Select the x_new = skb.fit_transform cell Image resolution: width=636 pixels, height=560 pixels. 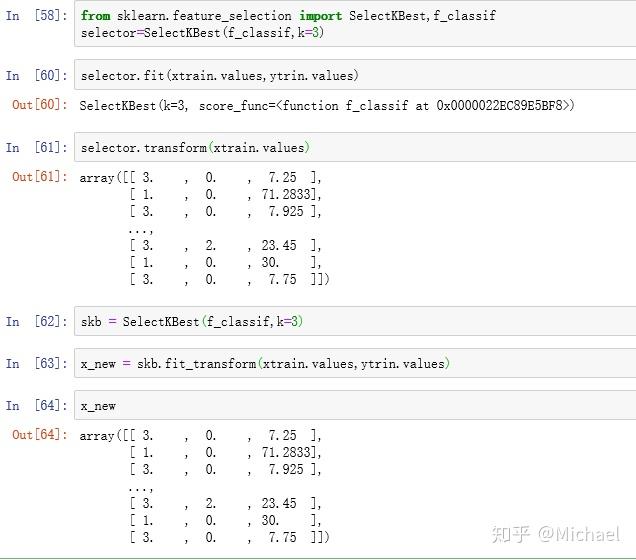pyautogui.click(x=350, y=364)
